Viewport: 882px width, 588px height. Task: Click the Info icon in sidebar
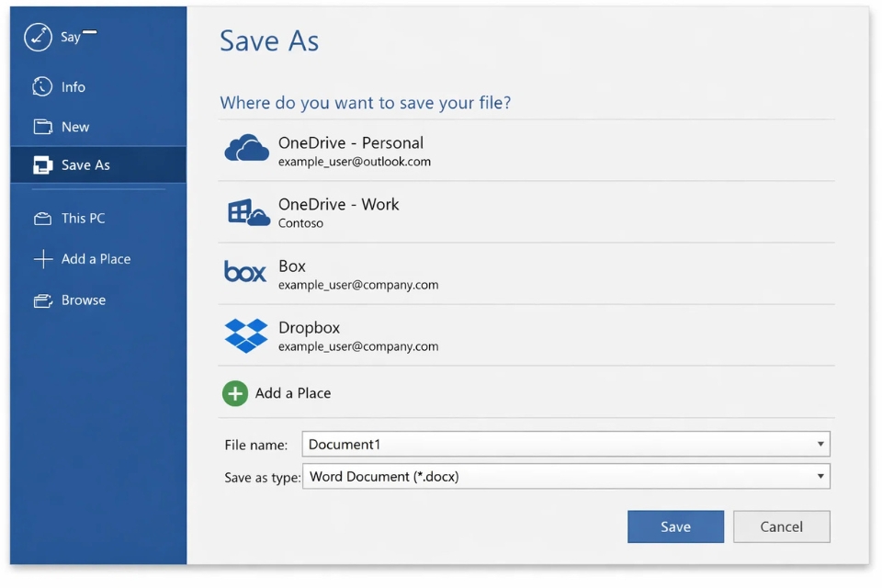coord(42,87)
